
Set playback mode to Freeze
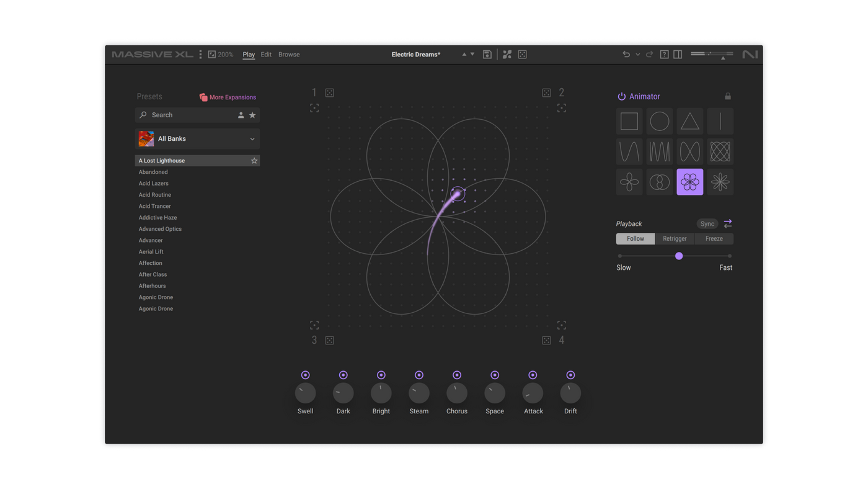click(714, 239)
